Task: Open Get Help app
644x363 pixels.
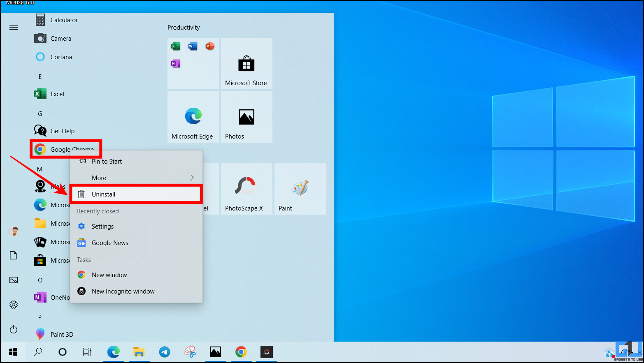Action: (55, 131)
